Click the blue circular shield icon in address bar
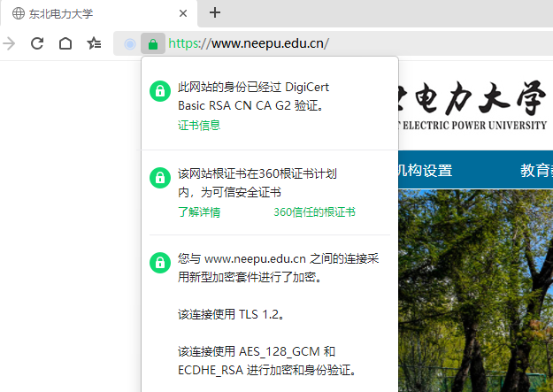The image size is (553, 392). (x=130, y=44)
